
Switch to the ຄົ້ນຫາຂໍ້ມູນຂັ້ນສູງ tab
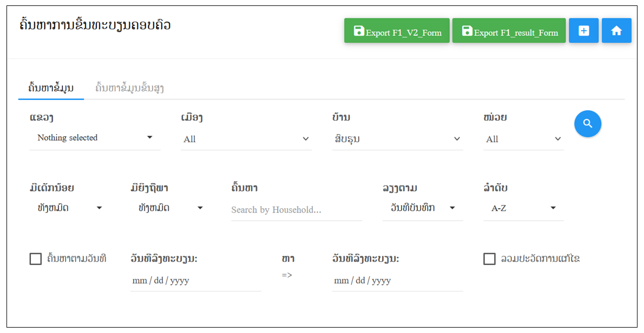pyautogui.click(x=130, y=88)
